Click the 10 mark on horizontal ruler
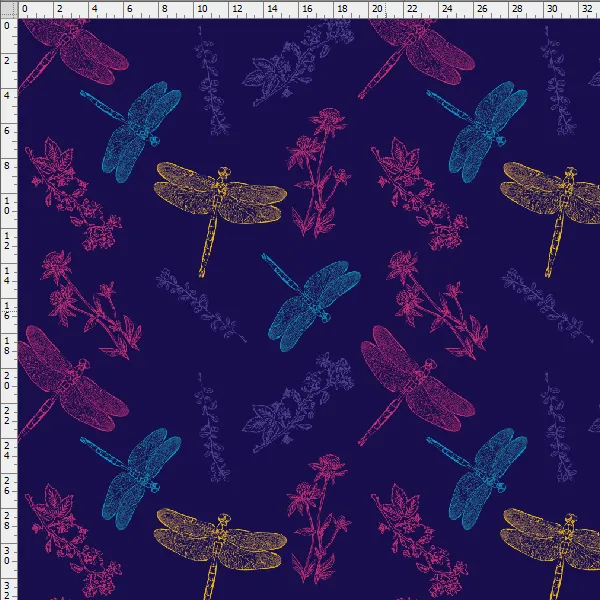 pos(202,8)
